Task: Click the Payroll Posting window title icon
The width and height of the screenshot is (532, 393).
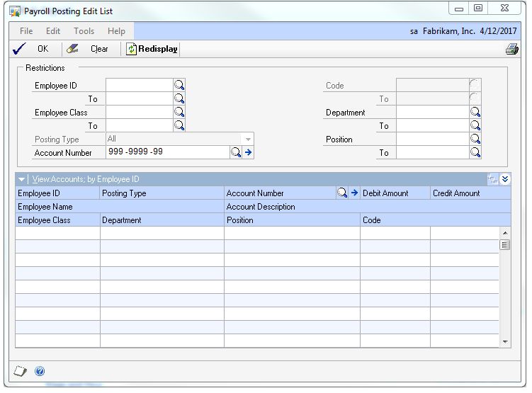Action: pyautogui.click(x=15, y=11)
